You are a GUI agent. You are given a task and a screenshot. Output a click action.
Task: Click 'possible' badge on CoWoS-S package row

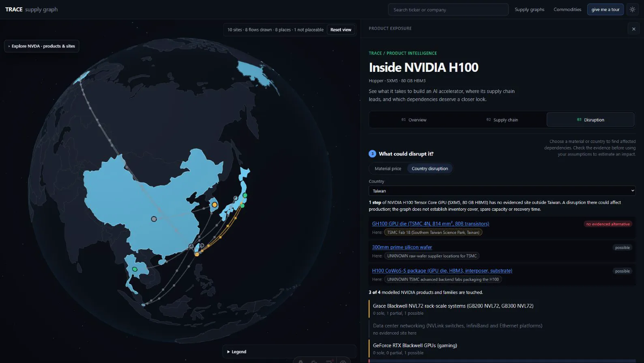pos(622,271)
